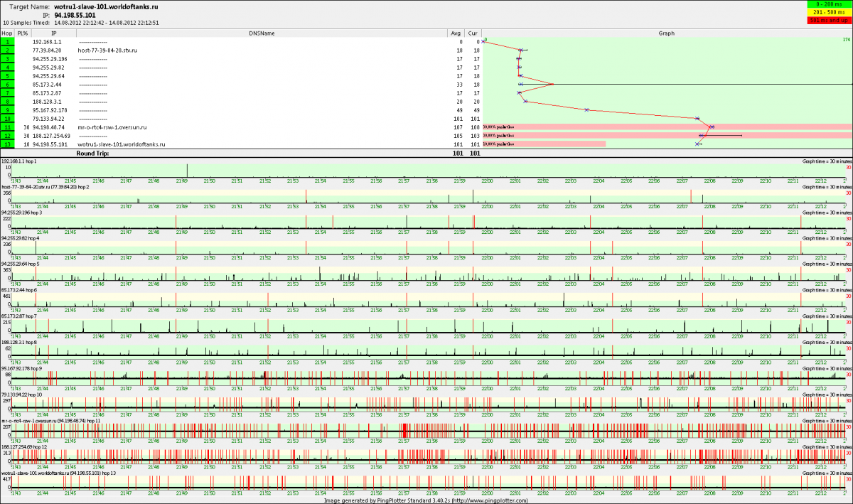The width and height of the screenshot is (853, 504).
Task: Click the hop 3 green number box
Action: pyautogui.click(x=7, y=59)
